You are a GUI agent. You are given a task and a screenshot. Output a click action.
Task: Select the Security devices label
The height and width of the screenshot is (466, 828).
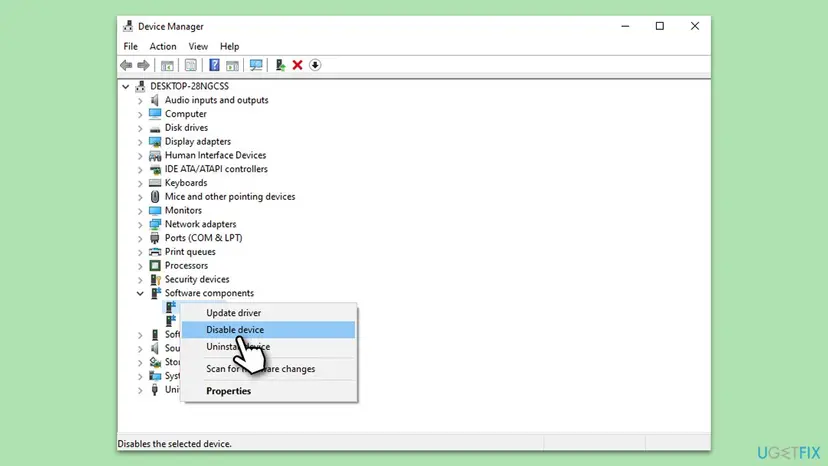[197, 279]
